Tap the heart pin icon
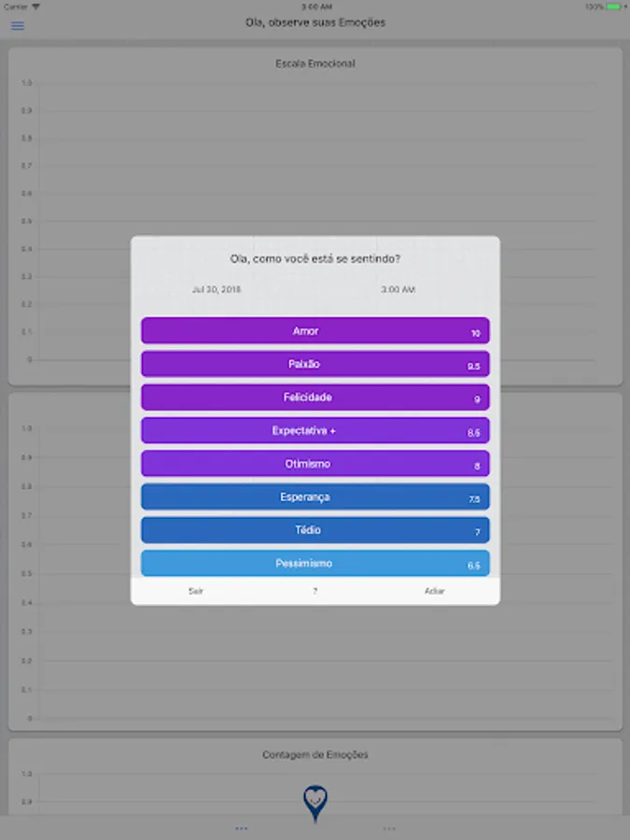Viewport: 630px width, 840px height. pyautogui.click(x=315, y=802)
